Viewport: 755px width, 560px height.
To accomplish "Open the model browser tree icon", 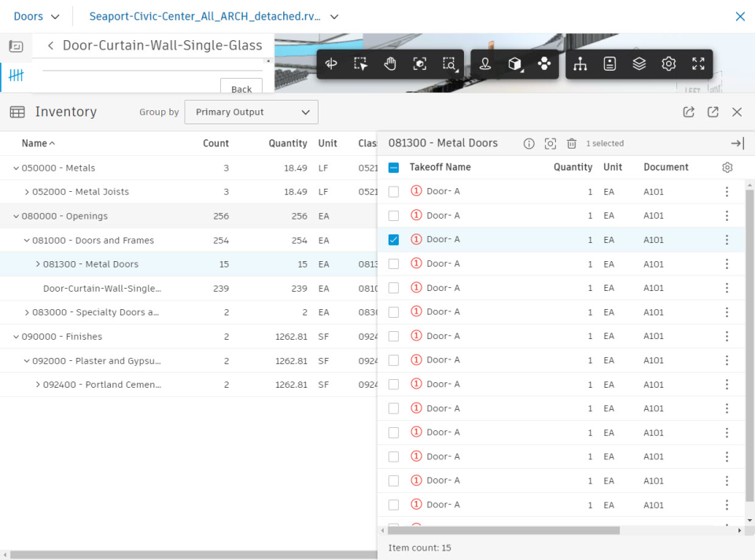I will (x=580, y=64).
